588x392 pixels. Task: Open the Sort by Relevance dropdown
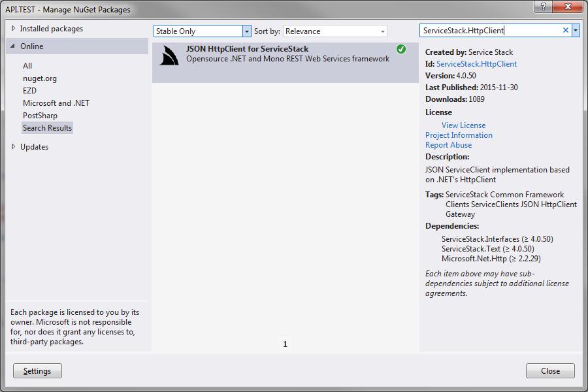[x=335, y=31]
